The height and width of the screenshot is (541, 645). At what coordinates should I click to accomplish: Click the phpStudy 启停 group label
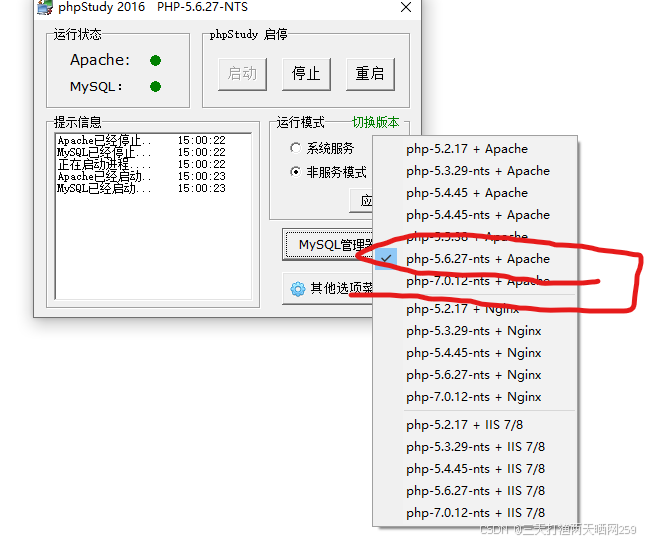coord(248,34)
